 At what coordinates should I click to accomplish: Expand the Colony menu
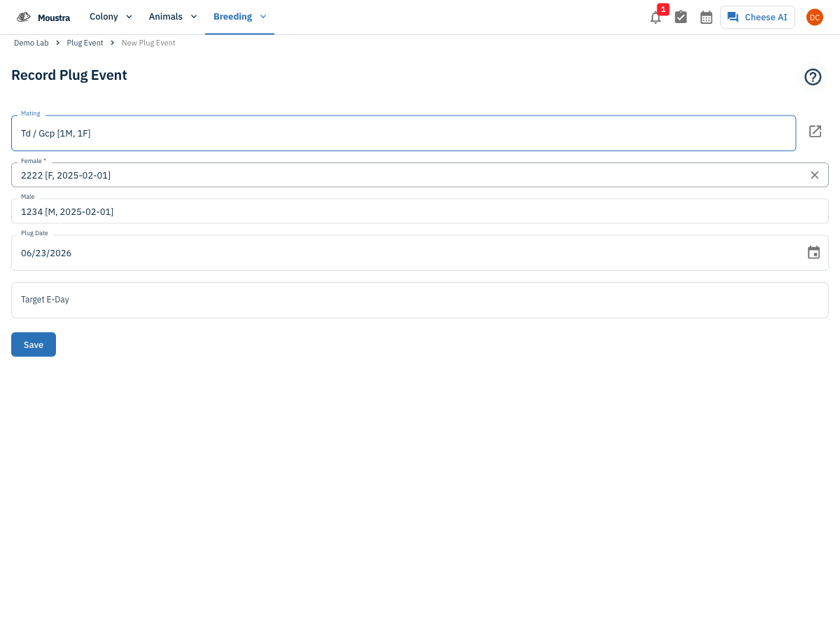point(111,17)
